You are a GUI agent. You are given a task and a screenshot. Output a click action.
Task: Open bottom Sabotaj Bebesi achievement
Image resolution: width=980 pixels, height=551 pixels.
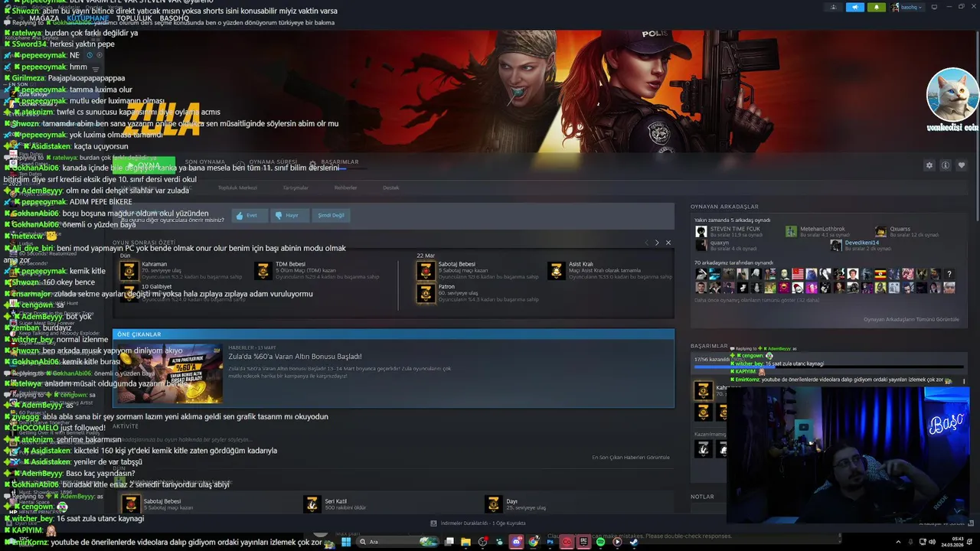click(131, 504)
